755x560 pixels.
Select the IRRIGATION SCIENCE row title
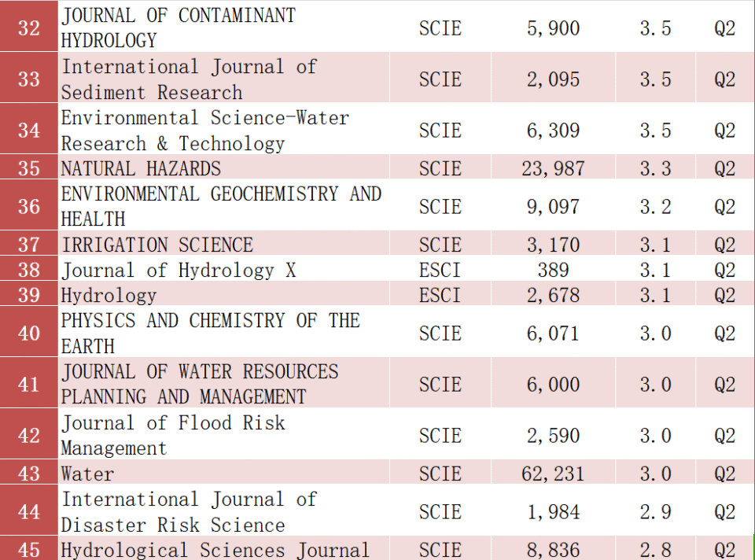(x=157, y=245)
